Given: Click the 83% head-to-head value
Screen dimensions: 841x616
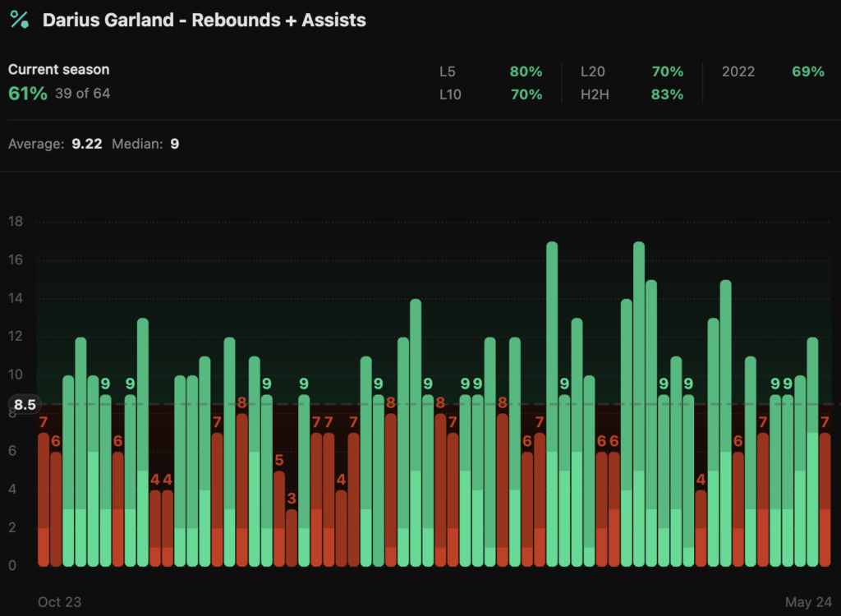Looking at the screenshot, I should (667, 94).
